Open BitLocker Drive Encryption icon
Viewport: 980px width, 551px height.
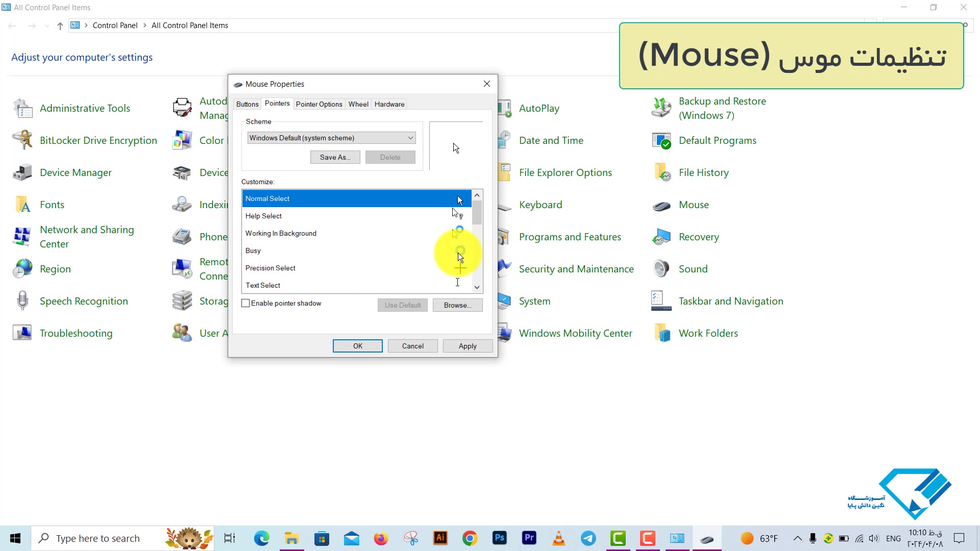pyautogui.click(x=22, y=140)
